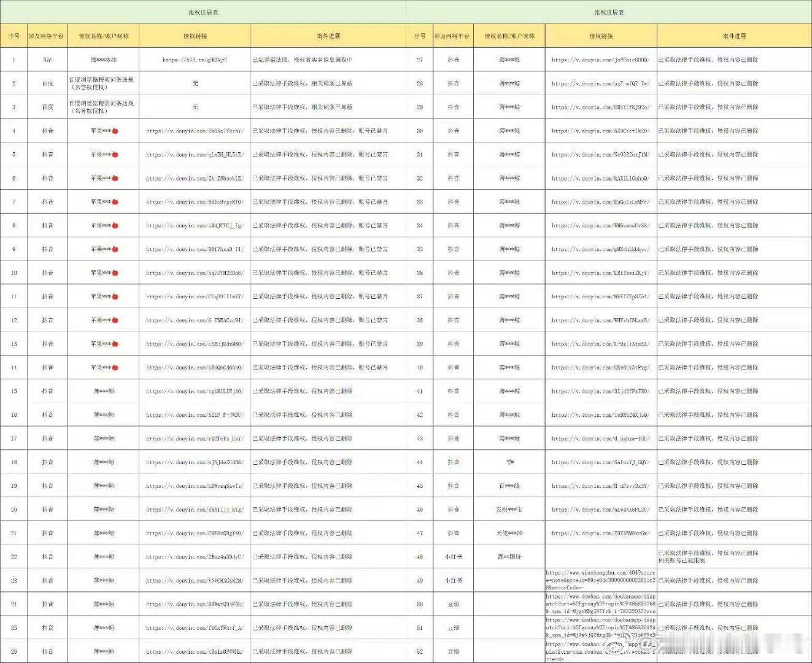Select sequence number cell '33'

[420, 201]
